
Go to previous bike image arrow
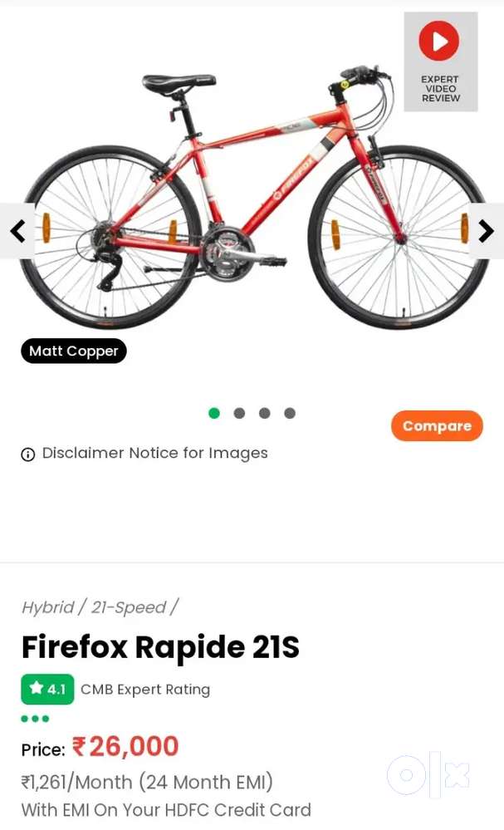coord(18,231)
